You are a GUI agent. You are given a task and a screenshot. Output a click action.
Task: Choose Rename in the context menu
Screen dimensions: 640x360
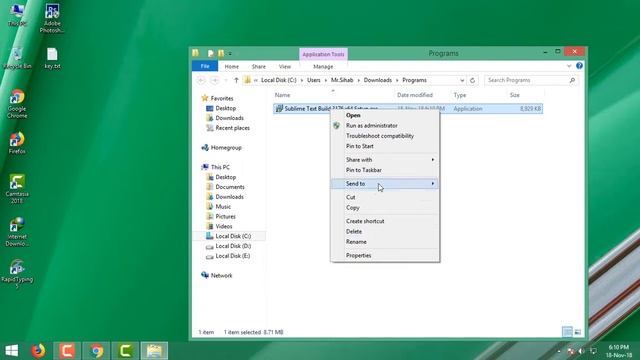tap(385, 242)
